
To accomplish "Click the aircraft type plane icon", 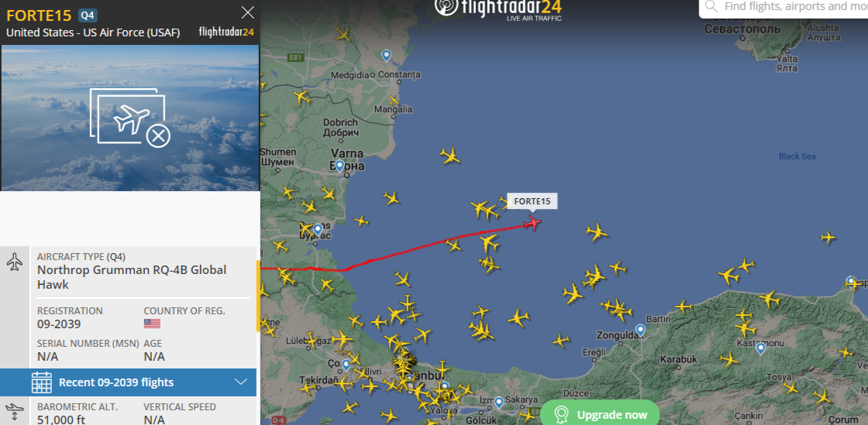I will pos(15,262).
